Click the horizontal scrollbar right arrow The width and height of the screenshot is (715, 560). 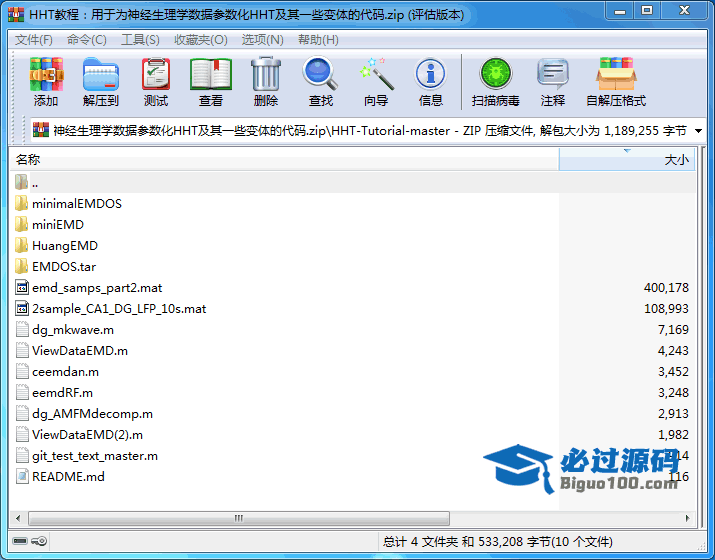pos(688,518)
